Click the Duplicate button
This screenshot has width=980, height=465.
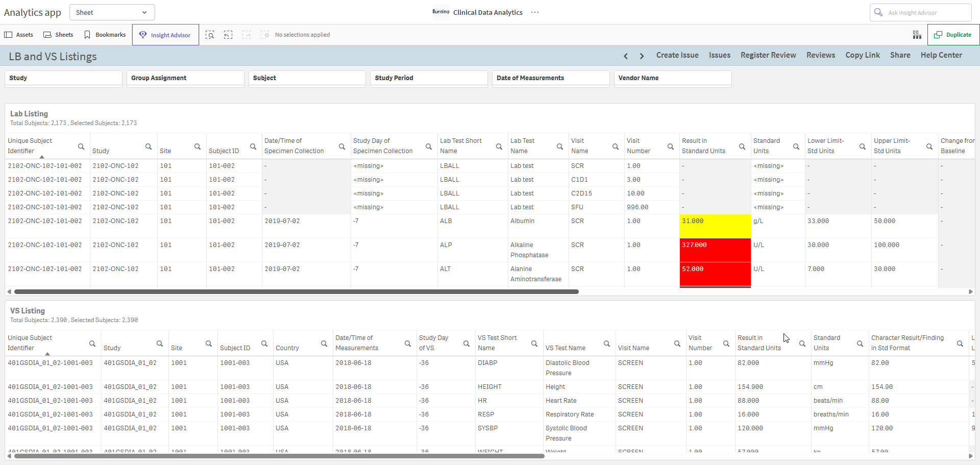pyautogui.click(x=953, y=35)
